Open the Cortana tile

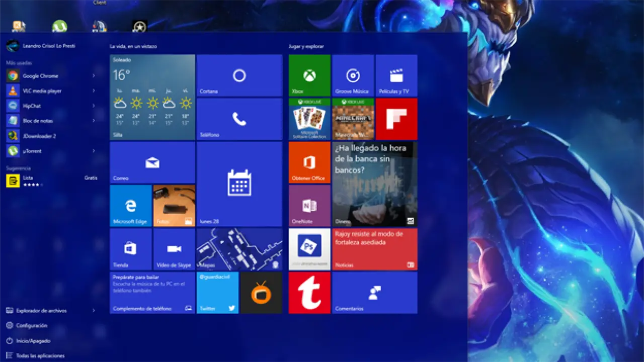click(x=239, y=75)
